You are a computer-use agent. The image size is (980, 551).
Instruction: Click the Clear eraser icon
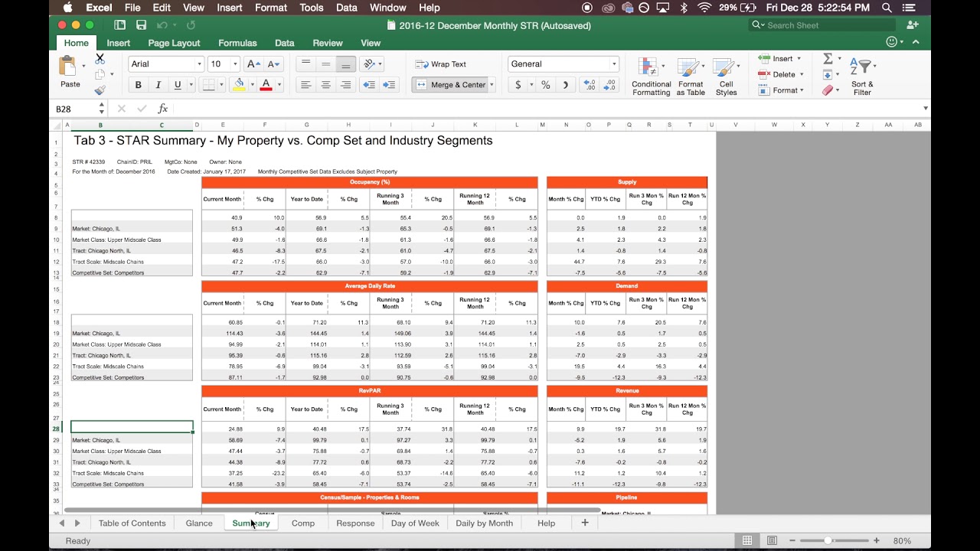point(828,90)
